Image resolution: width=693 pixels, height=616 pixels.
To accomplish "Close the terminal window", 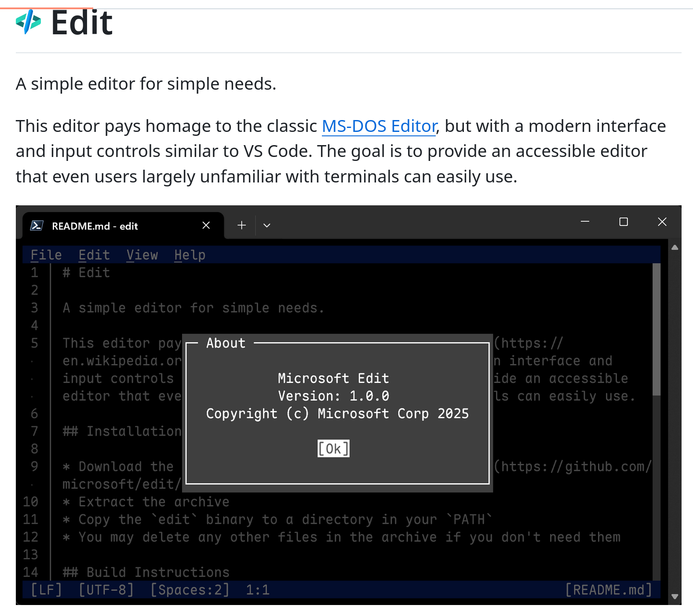I will (x=662, y=222).
